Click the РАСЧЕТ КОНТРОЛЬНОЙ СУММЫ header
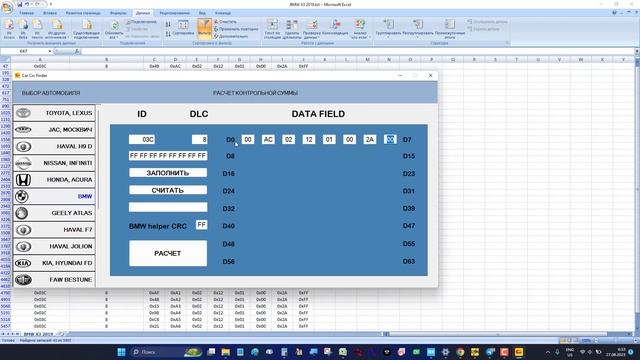 tap(255, 93)
